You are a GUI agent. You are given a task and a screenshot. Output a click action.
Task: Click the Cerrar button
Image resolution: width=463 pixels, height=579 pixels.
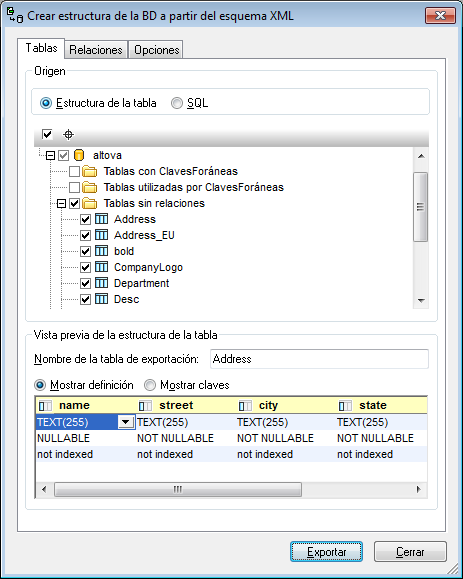pos(410,552)
